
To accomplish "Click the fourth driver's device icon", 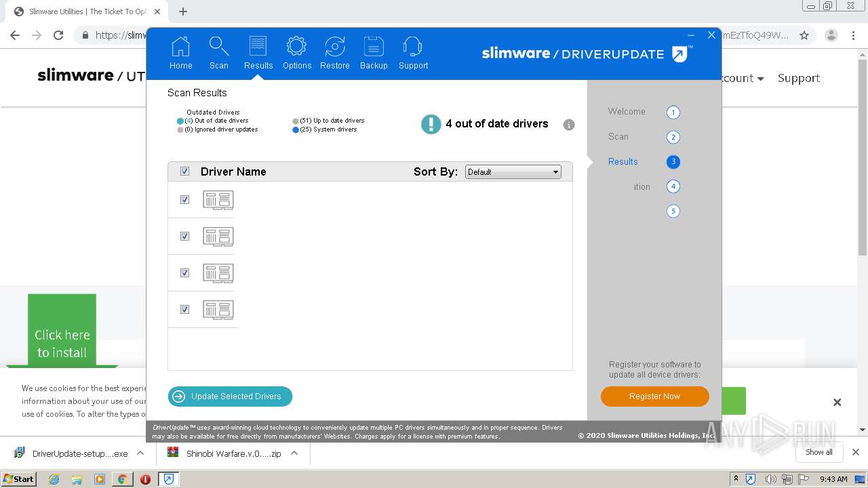I will tap(218, 310).
